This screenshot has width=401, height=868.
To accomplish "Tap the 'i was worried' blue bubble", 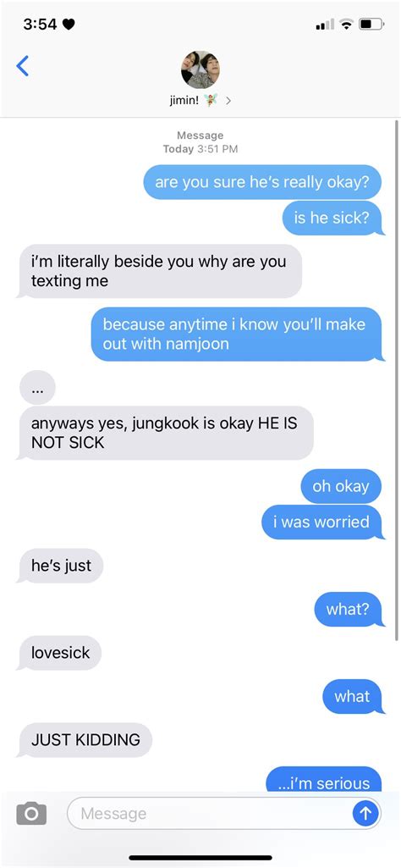I will click(321, 522).
